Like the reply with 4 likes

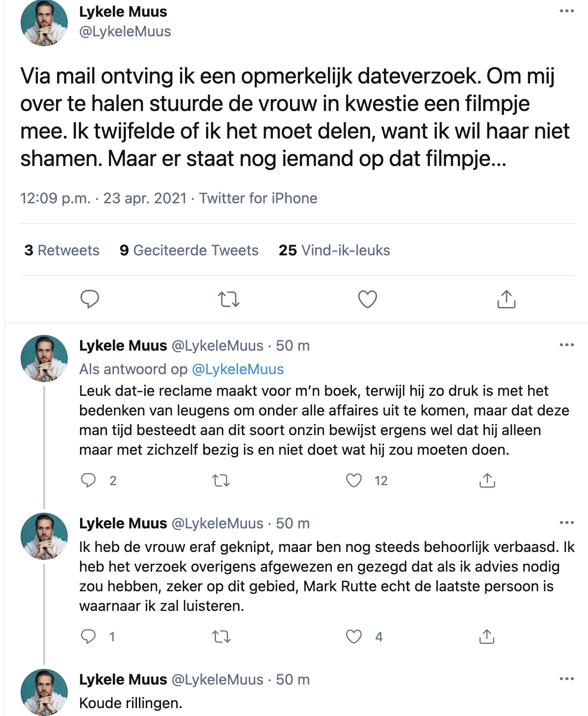pos(354,636)
